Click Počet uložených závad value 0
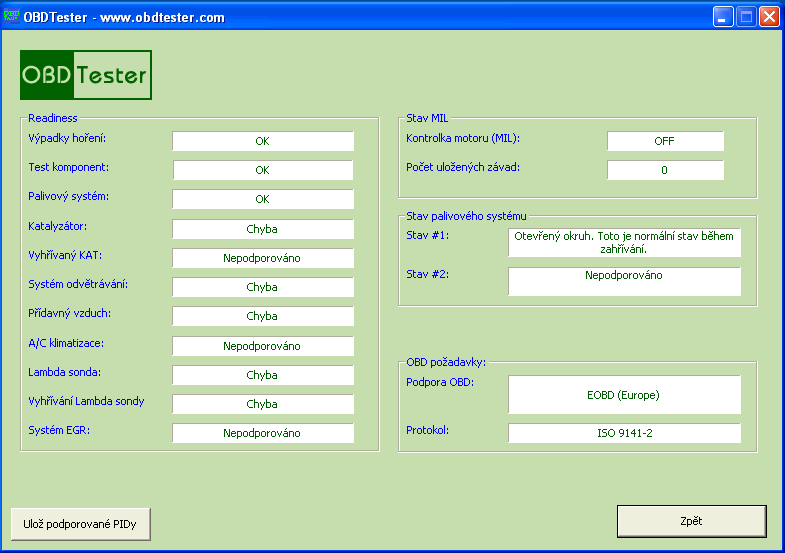Viewport: 785px width, 553px height. pyautogui.click(x=665, y=170)
